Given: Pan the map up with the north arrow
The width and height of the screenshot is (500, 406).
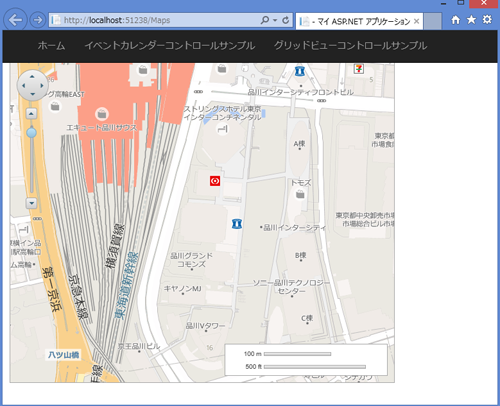Looking at the screenshot, I should point(32,77).
